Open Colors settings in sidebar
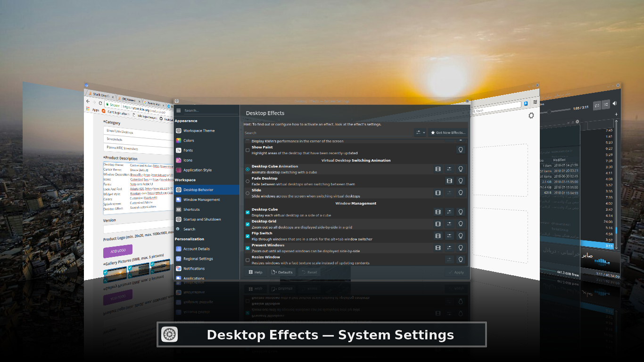644x362 pixels. pos(206,140)
